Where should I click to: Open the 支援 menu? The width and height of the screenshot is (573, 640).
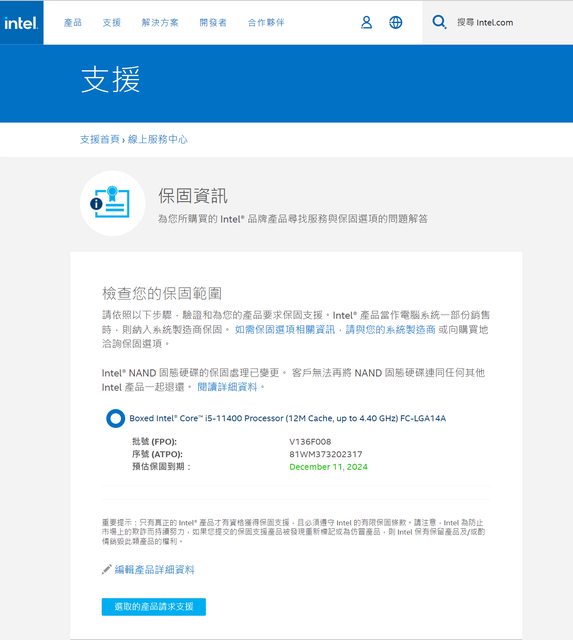coord(112,22)
